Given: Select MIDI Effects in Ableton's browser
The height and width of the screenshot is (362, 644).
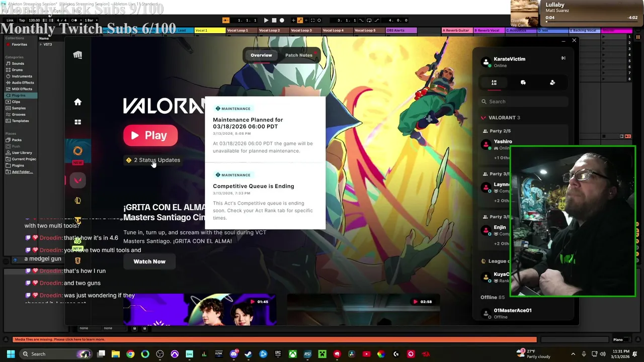Looking at the screenshot, I should (22, 89).
